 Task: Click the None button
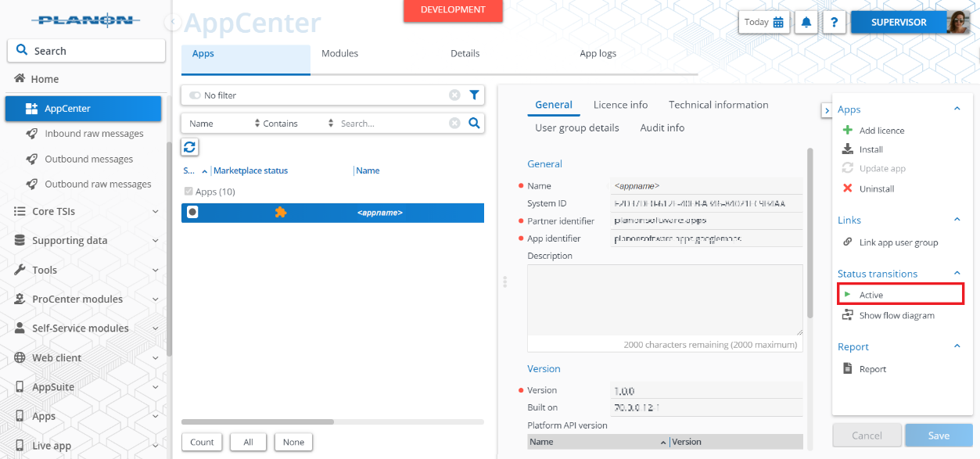pos(293,442)
